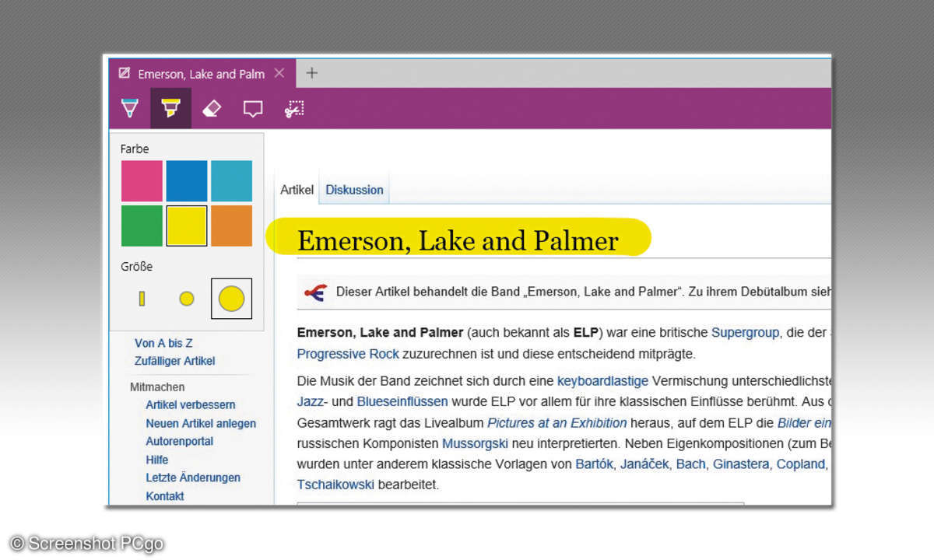Click the disambiguation arrow icon in notice
This screenshot has width=934, height=560.
(315, 292)
